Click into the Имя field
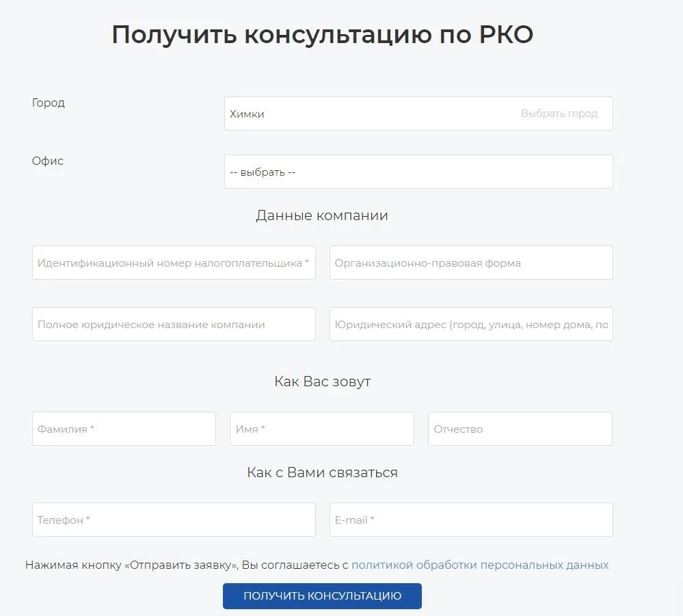Viewport: 683px width, 616px height. [x=321, y=429]
